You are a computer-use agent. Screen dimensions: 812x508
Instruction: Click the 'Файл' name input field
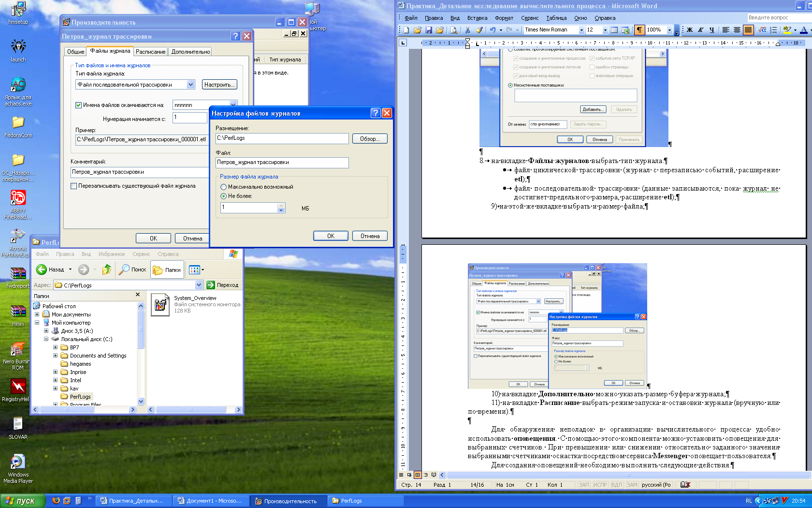(x=282, y=163)
